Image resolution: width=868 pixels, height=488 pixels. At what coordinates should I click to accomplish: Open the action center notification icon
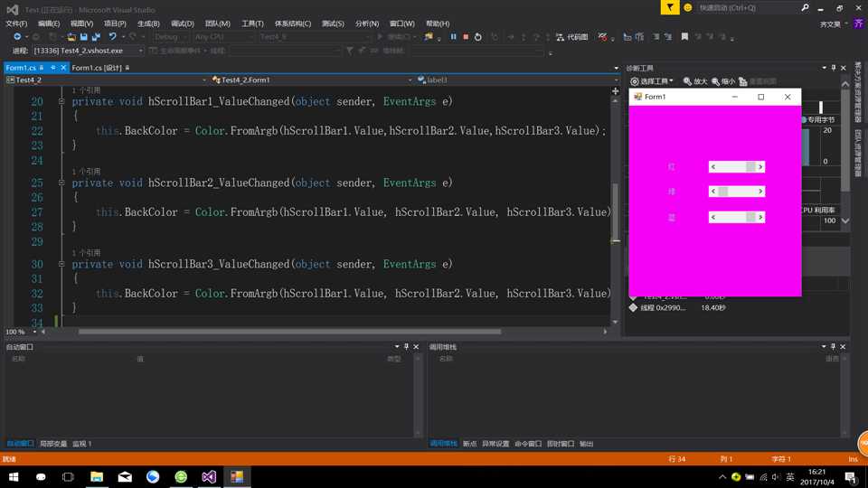(x=851, y=477)
